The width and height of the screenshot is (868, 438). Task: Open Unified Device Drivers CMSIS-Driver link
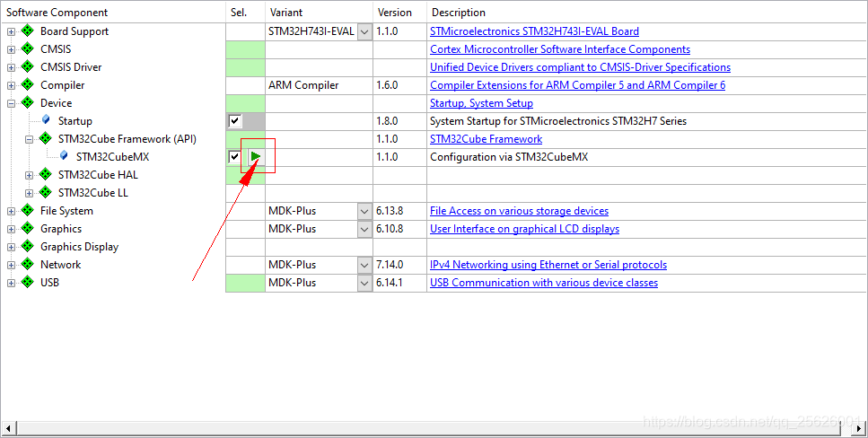pos(580,67)
